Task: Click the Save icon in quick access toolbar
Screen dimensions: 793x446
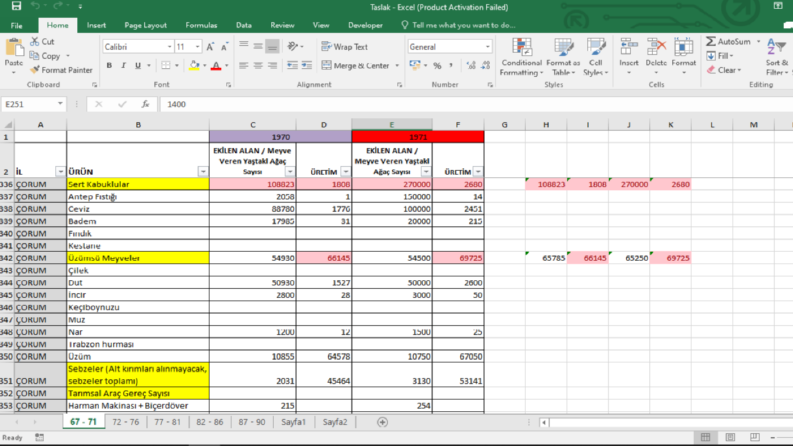Action: 16,6
